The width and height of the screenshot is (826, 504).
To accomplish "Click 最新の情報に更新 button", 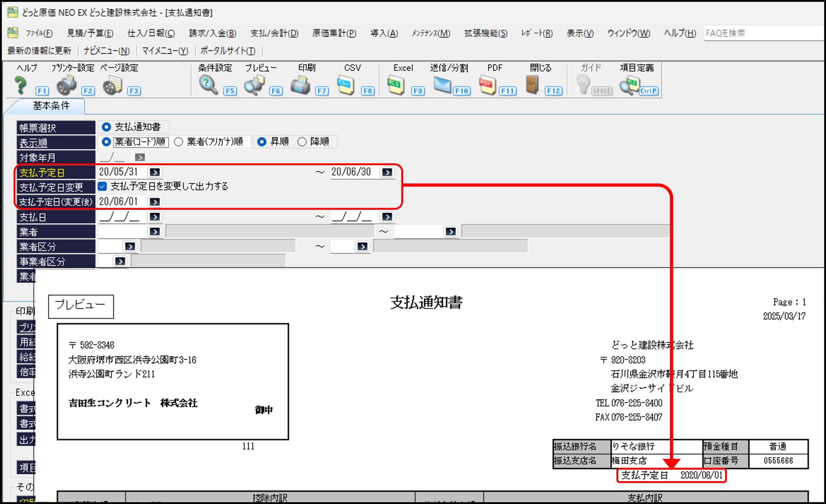I will [39, 51].
